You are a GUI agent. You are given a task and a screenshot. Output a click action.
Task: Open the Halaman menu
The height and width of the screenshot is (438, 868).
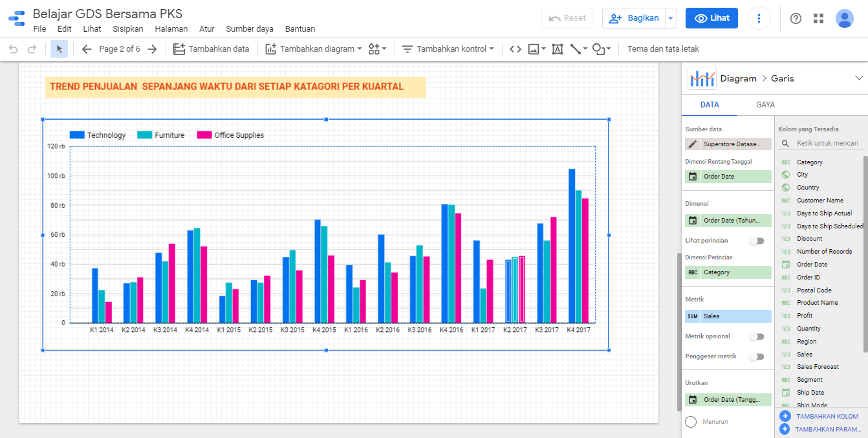pos(171,28)
